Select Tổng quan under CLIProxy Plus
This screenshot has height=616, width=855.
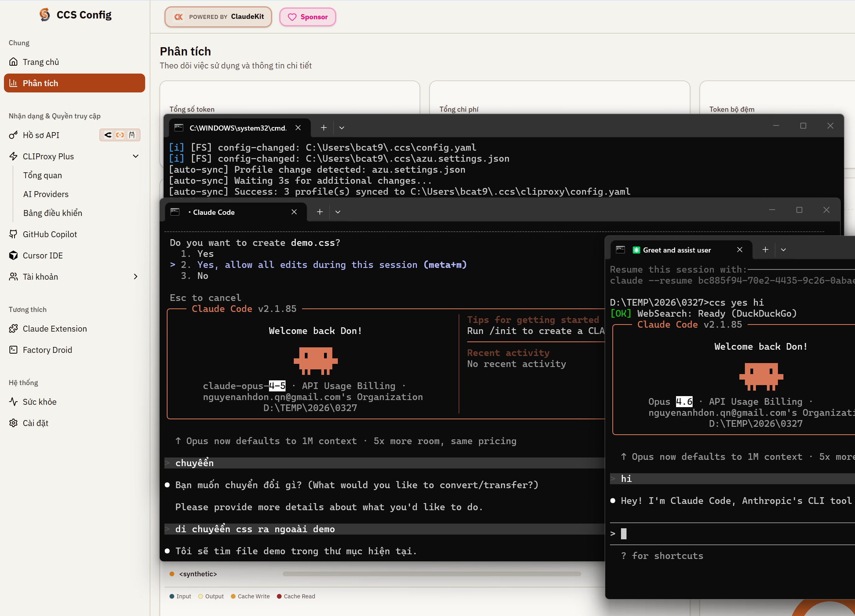coord(42,175)
